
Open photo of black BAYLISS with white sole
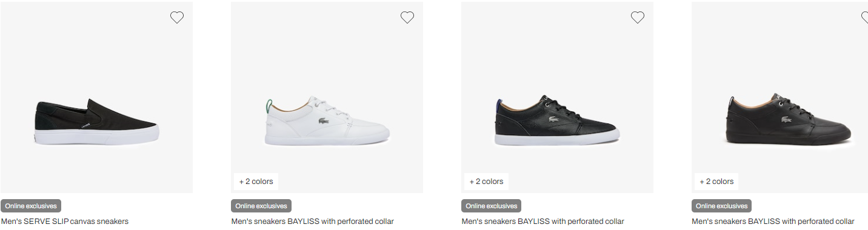pyautogui.click(x=557, y=97)
